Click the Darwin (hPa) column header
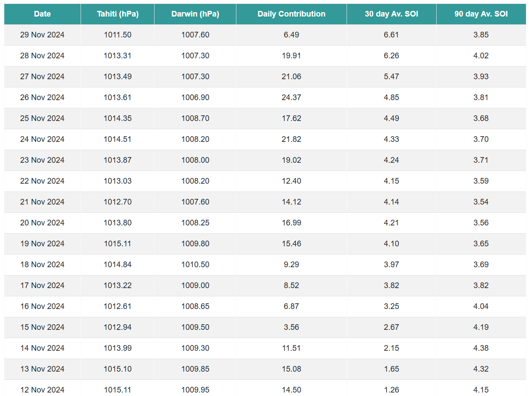Screen dimensions: 532x396 195,14
